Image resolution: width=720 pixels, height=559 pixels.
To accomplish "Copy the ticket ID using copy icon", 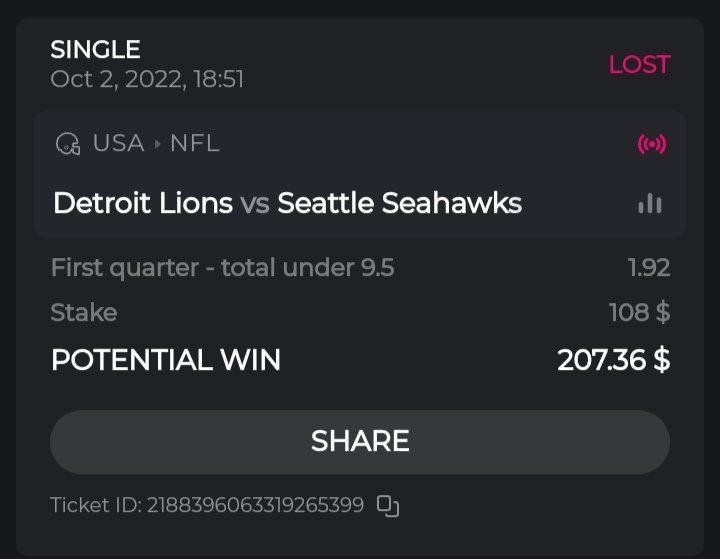I will [x=387, y=506].
